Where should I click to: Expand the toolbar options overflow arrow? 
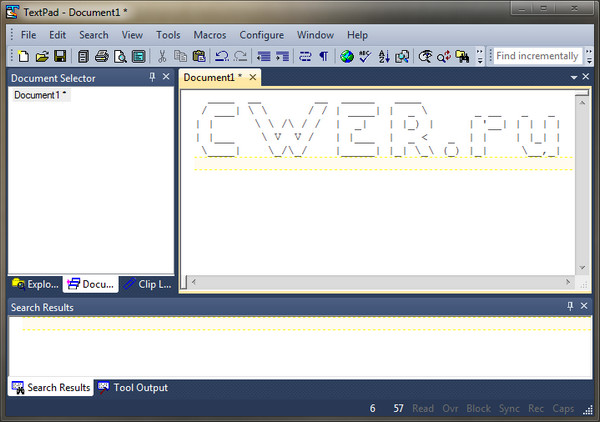(481, 56)
